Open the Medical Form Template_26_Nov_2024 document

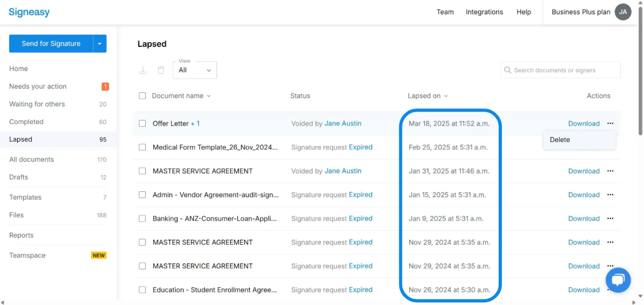coord(215,147)
